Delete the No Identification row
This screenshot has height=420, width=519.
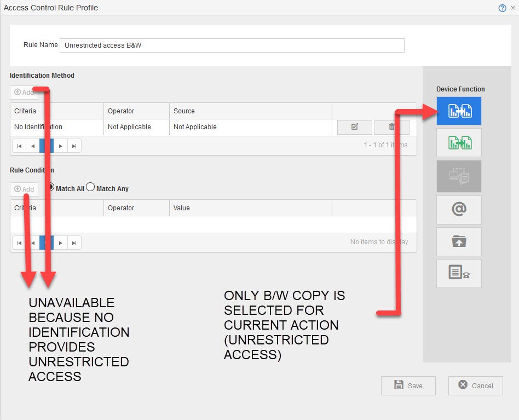pos(392,127)
